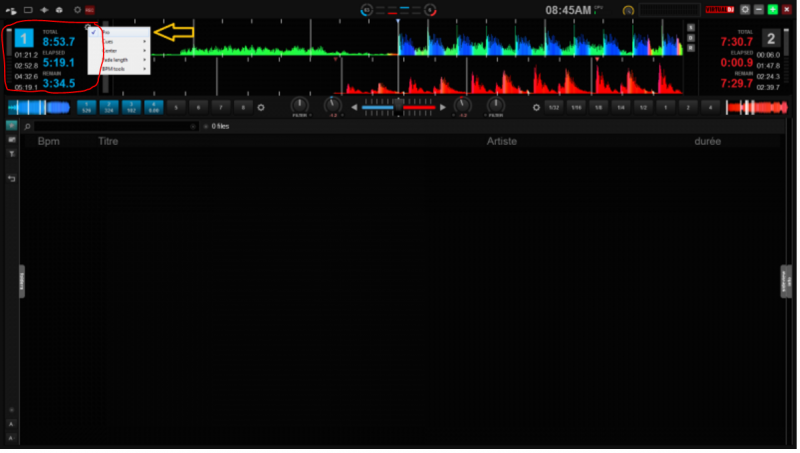Viewport: 800px width, 453px height.
Task: Click empty hot cue pad 8
Action: tap(243, 108)
